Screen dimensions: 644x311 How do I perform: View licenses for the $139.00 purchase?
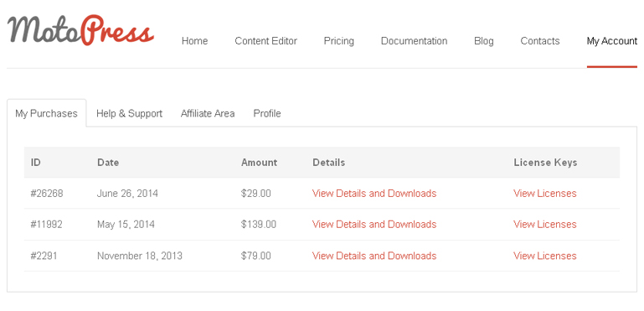[545, 225]
